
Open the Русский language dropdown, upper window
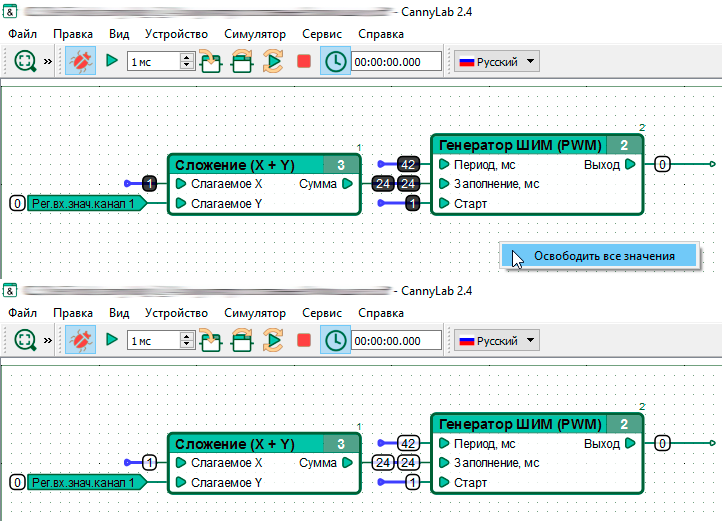[496, 61]
